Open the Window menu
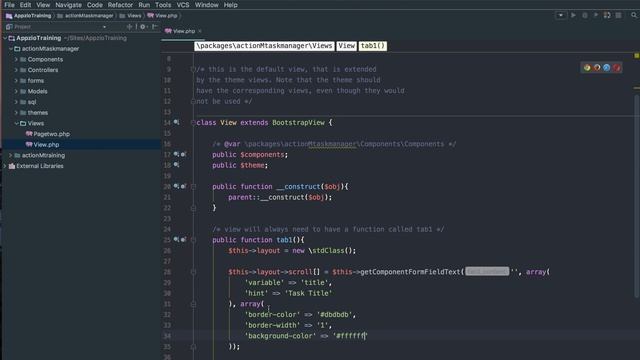The image size is (640, 360). tap(206, 5)
